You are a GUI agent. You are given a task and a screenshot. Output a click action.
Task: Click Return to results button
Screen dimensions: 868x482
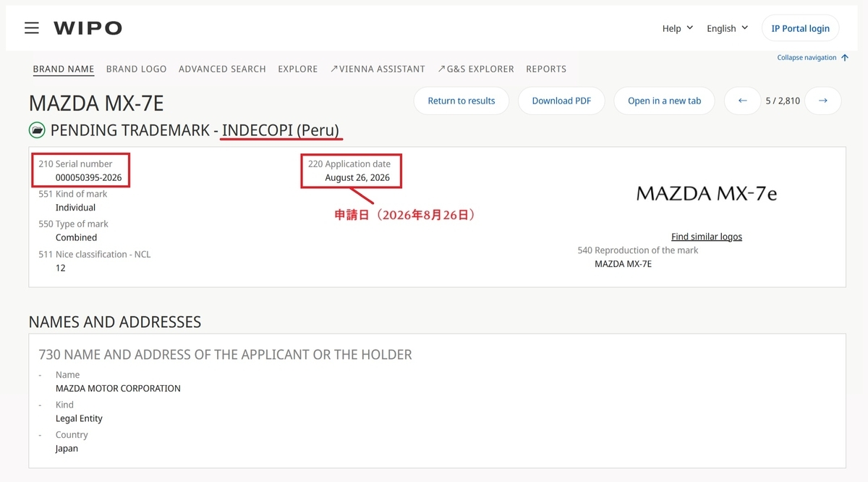(461, 101)
